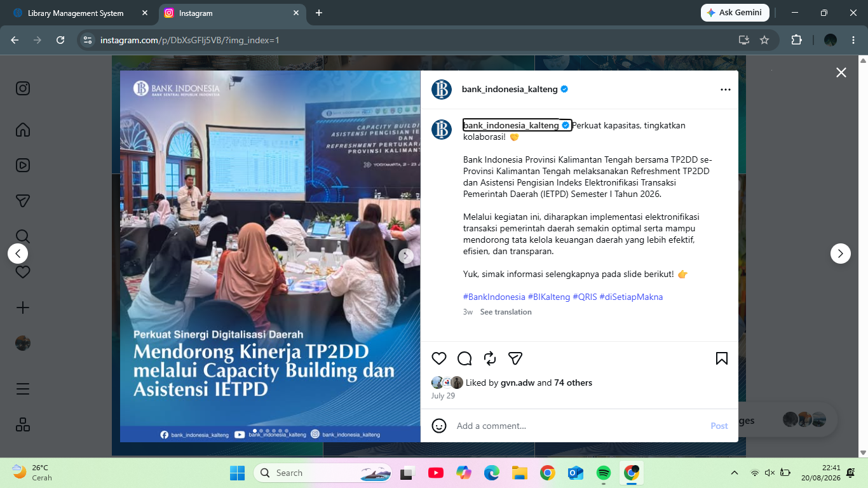The image size is (868, 488).
Task: Reload the Instagram page
Action: click(60, 40)
